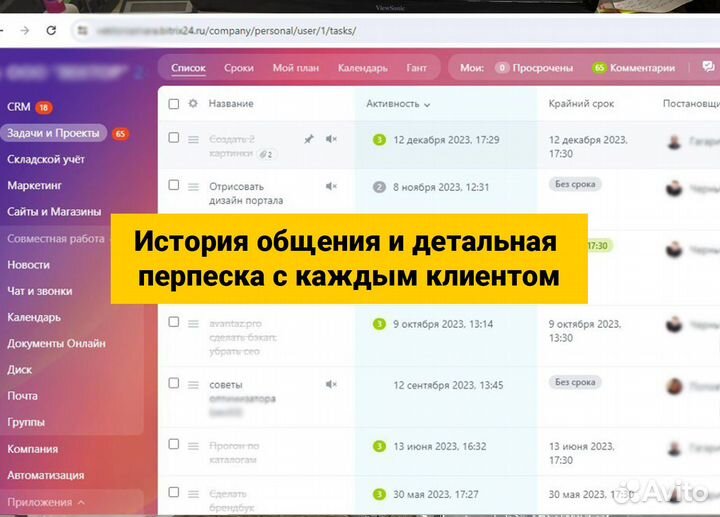Focus the address bar showing tasks URL
Screen dimensions: 720x517
pyautogui.click(x=226, y=30)
